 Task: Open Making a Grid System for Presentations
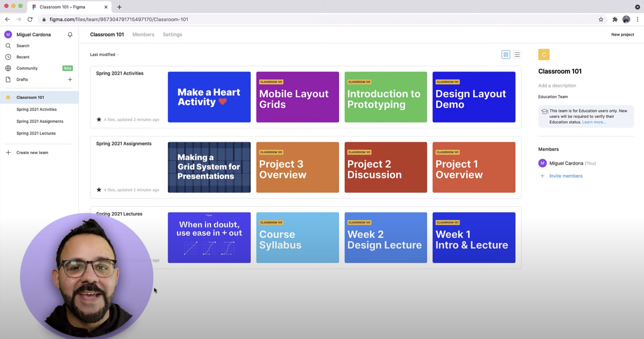tap(209, 167)
